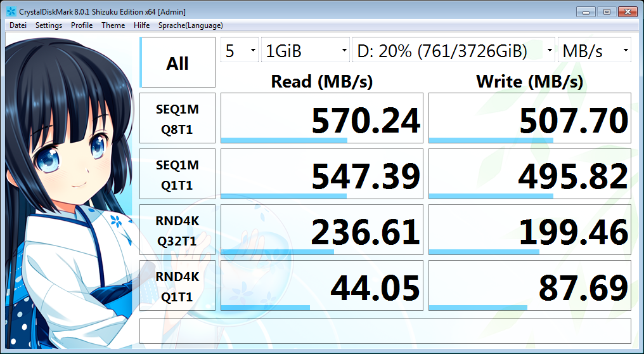Click the 199.46 write result

coord(530,230)
